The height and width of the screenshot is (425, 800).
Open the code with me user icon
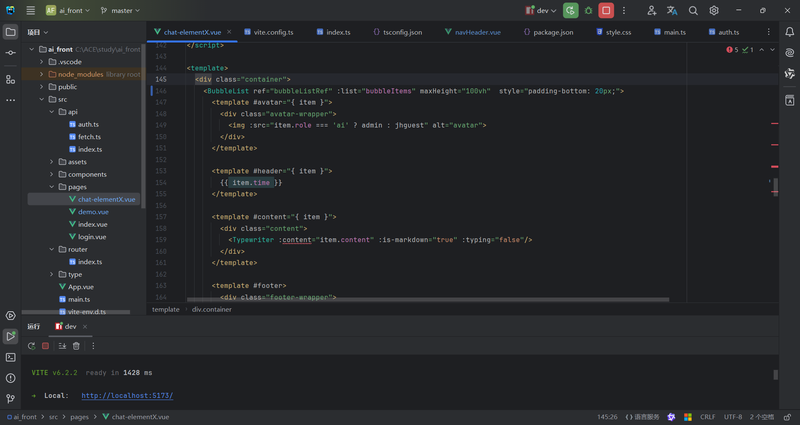tap(652, 10)
